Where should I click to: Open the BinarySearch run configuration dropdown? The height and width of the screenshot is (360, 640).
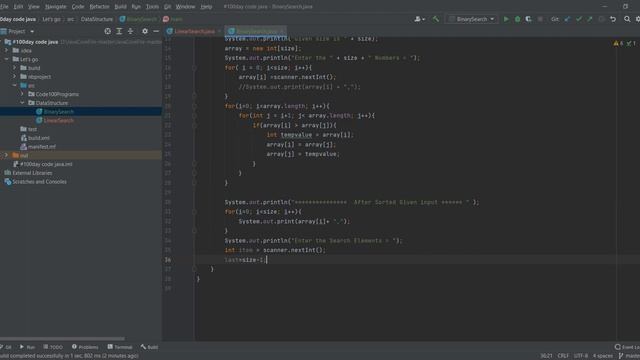471,19
